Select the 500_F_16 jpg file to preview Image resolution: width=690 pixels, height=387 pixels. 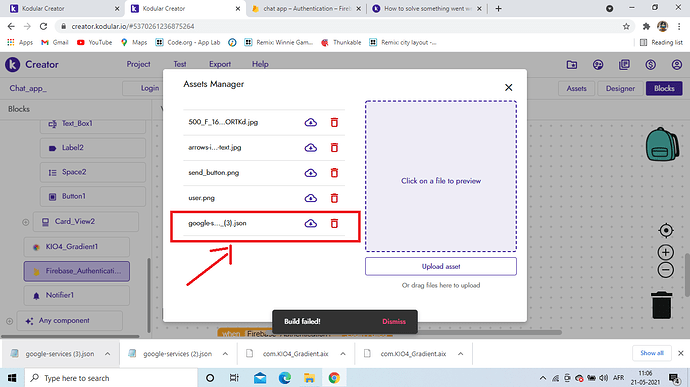click(223, 122)
